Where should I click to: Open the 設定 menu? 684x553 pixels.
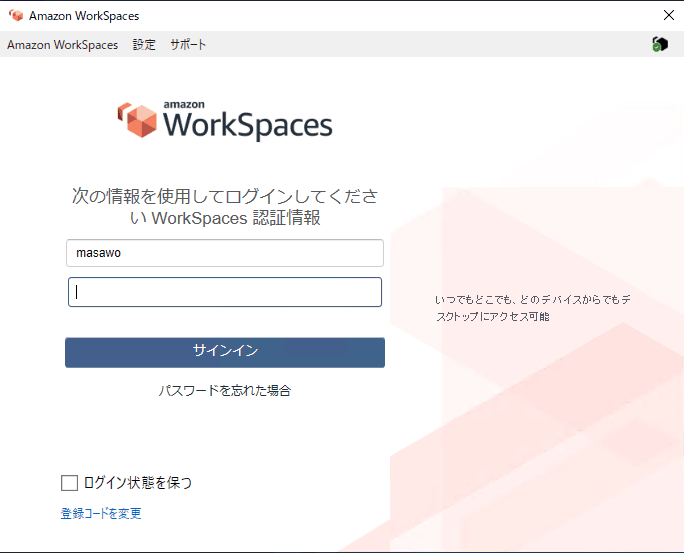144,44
